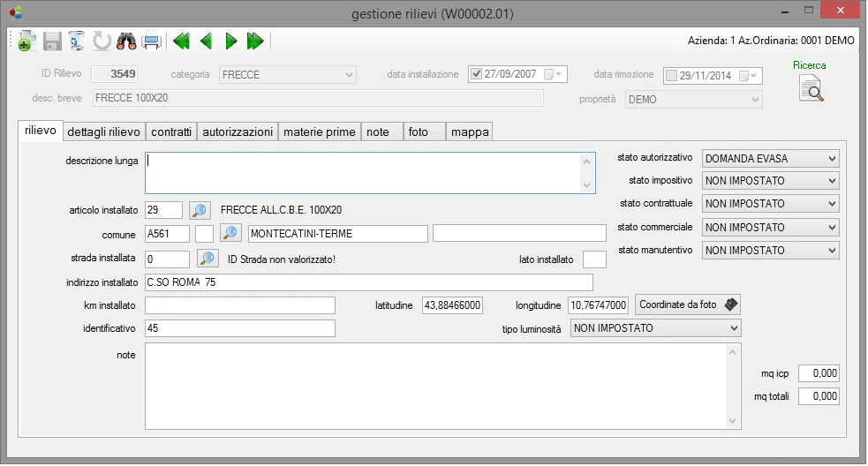
Task: Click the indirizzo installato input field
Action: coord(368,282)
